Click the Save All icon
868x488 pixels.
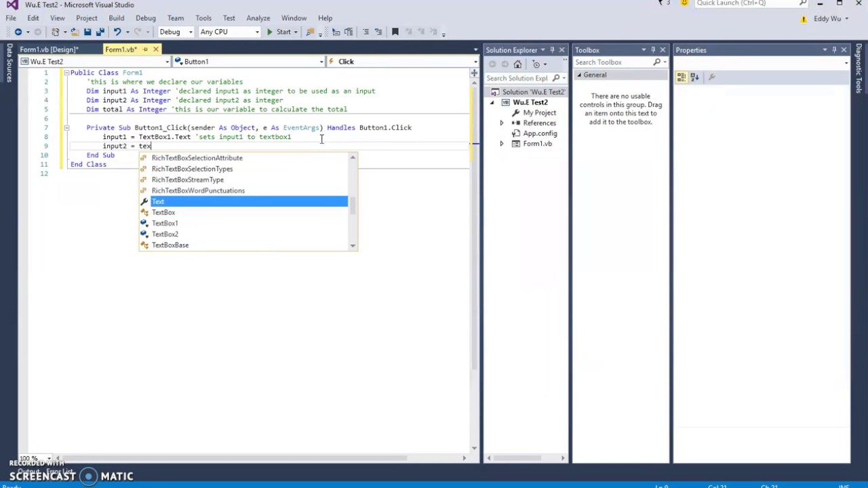tap(100, 32)
